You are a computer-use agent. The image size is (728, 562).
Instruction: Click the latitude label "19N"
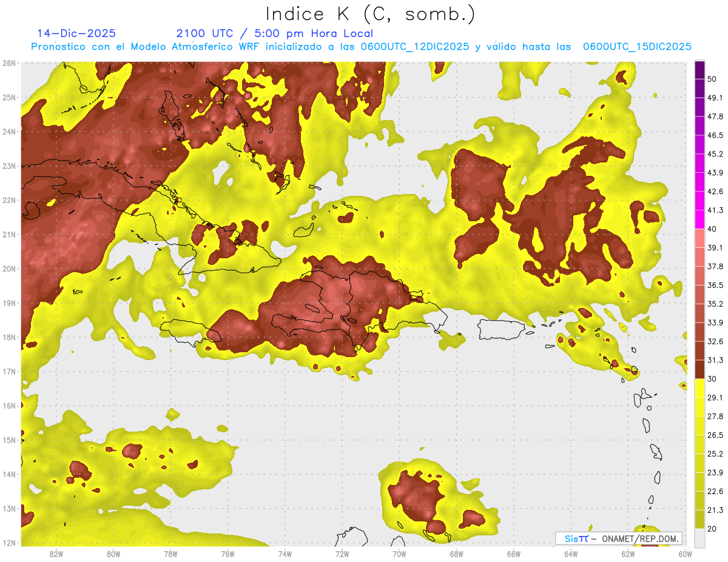[x=9, y=303]
